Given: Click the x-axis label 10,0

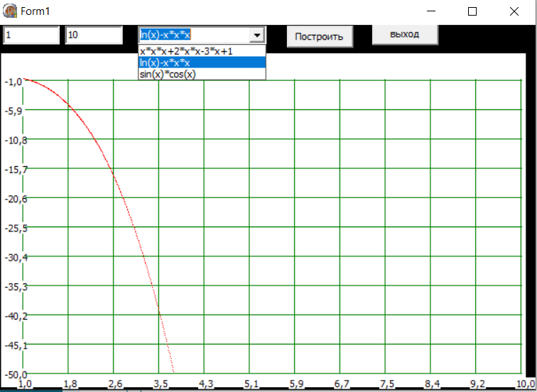Looking at the screenshot, I should coord(526,383).
